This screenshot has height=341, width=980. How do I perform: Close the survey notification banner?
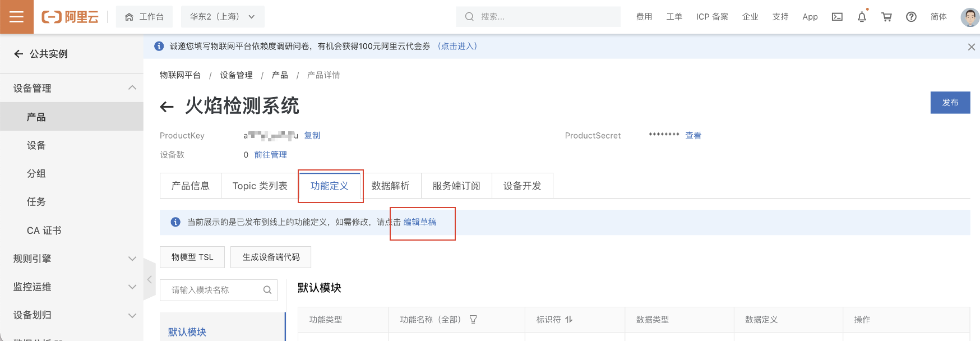(x=972, y=47)
